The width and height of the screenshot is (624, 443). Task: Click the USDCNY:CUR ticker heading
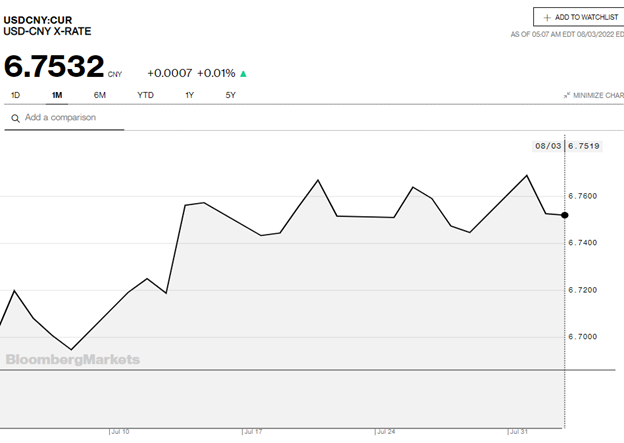coord(36,18)
